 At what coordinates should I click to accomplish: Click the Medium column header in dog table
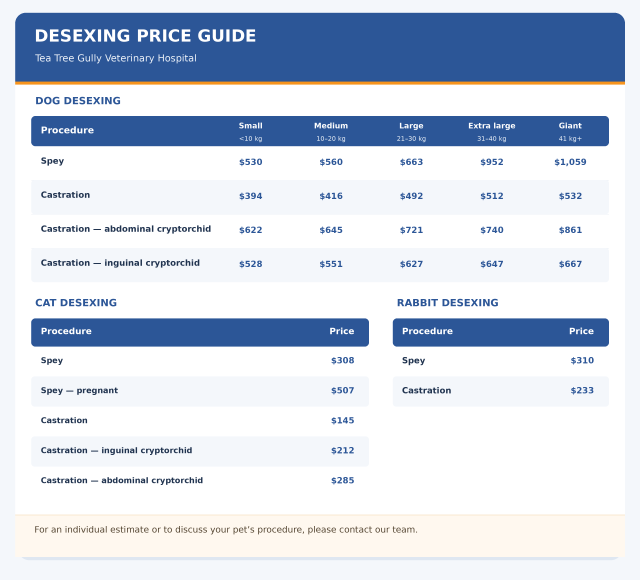click(331, 126)
